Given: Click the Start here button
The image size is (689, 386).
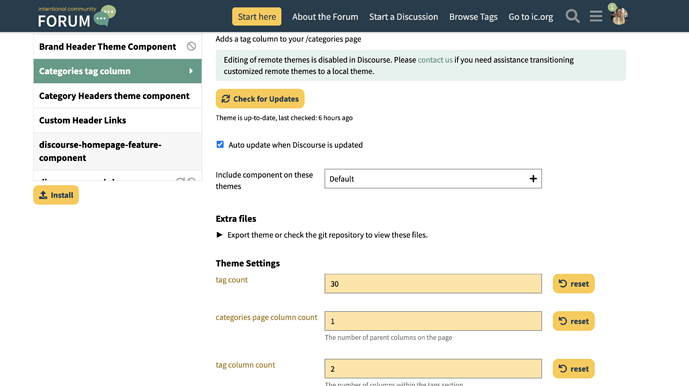Looking at the screenshot, I should coord(257,17).
